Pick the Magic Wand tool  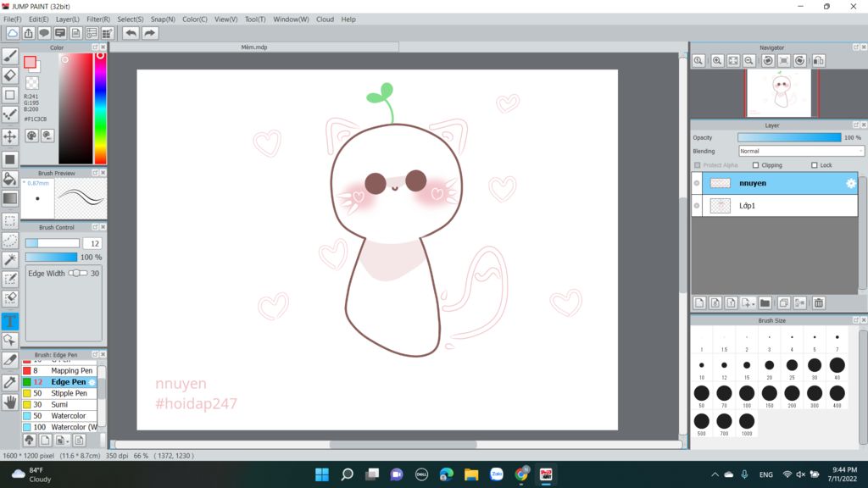tap(10, 259)
